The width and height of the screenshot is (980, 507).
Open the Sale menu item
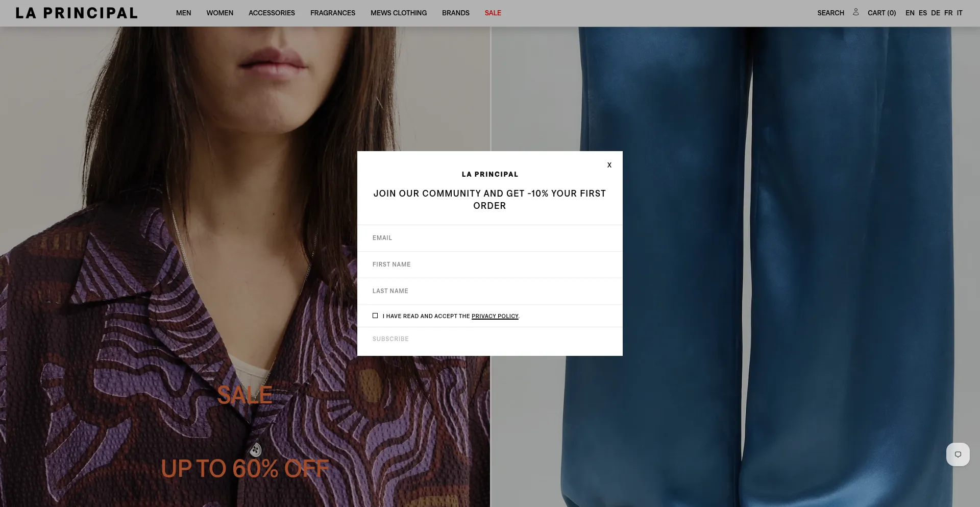point(493,13)
